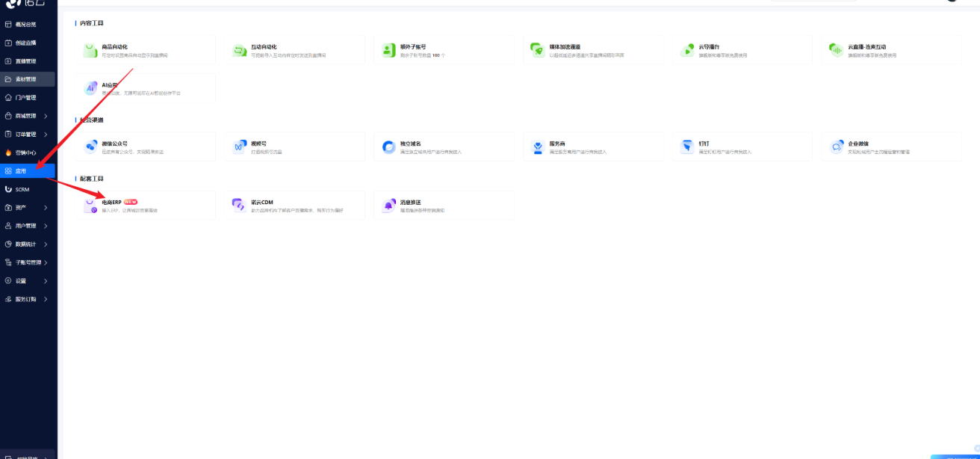Expand the 数据统计 sidebar section

pyautogui.click(x=28, y=244)
